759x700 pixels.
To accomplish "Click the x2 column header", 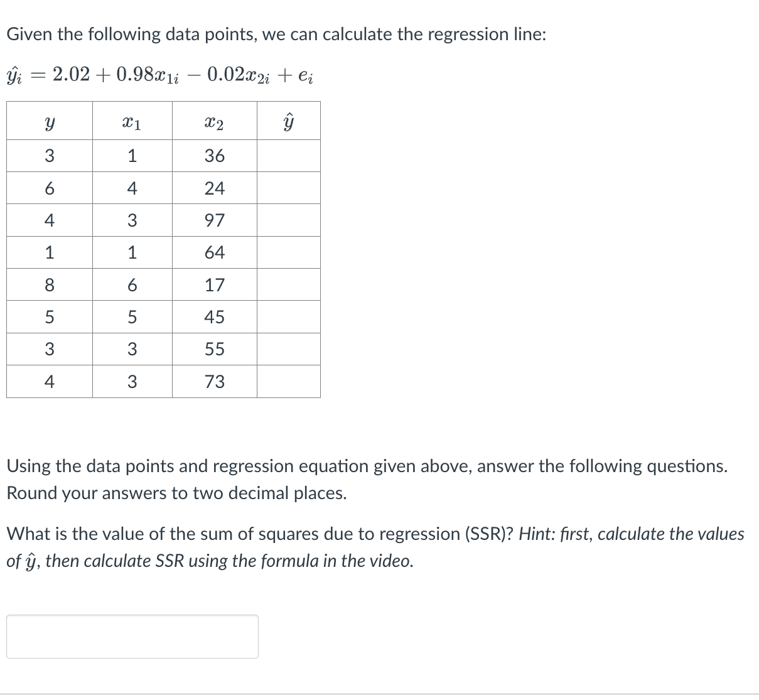I will coord(215,122).
